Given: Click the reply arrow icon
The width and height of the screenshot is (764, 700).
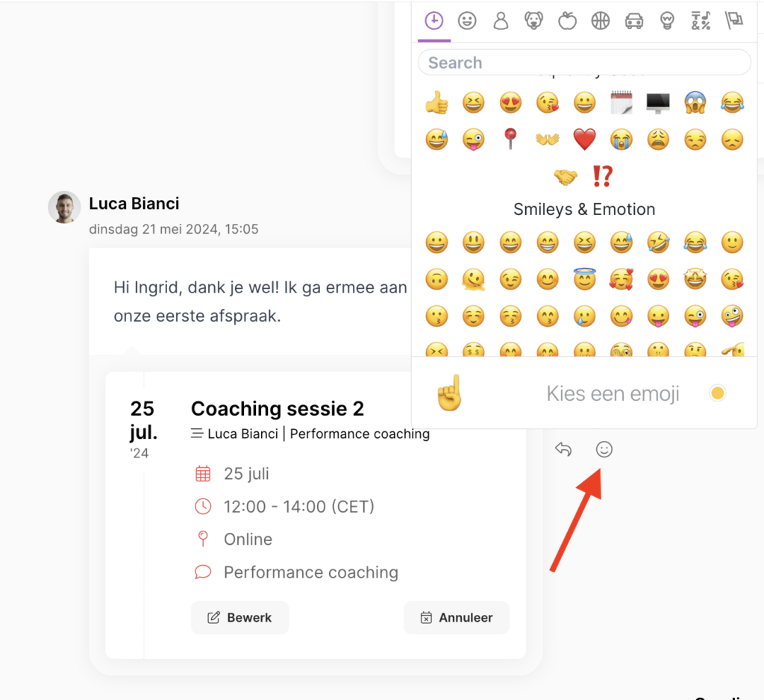Looking at the screenshot, I should [x=563, y=449].
